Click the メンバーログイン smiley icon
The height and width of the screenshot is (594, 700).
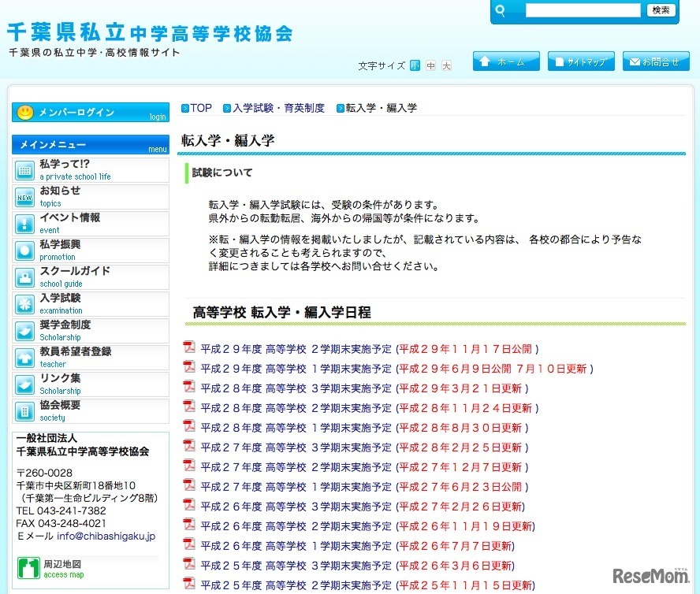[26, 113]
